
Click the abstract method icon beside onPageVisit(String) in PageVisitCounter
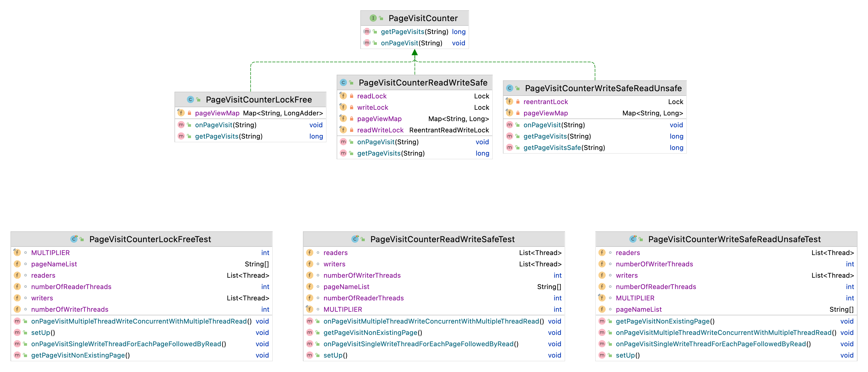pos(367,43)
